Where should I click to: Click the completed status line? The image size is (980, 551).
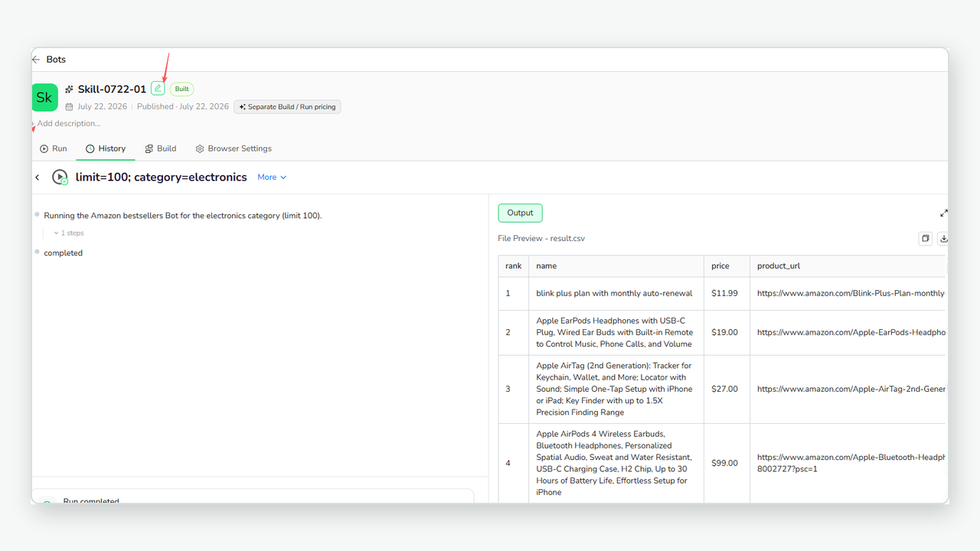64,253
